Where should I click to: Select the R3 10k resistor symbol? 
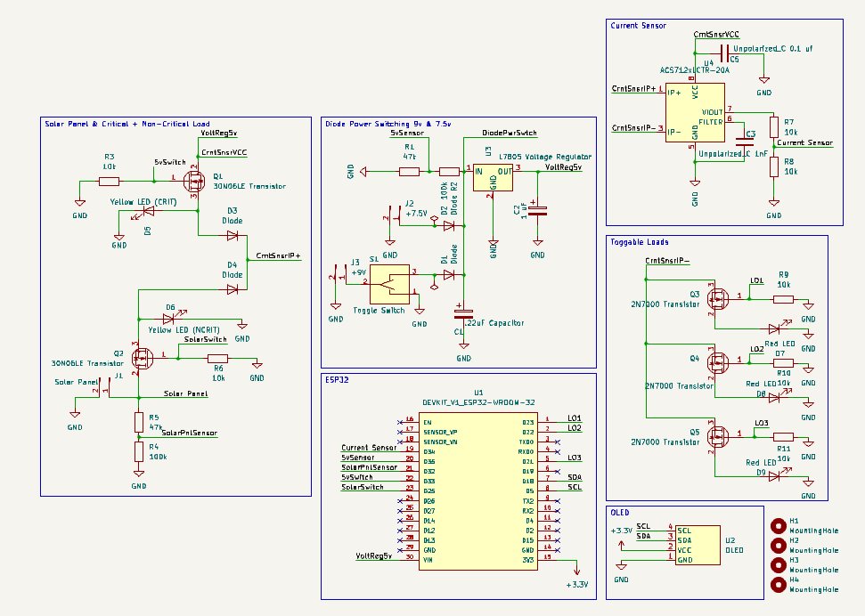[x=110, y=181]
